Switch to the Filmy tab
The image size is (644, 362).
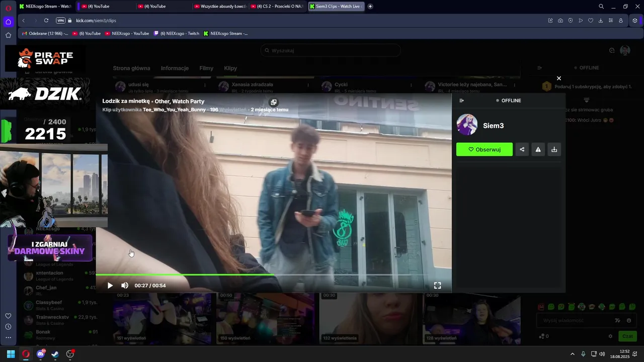click(x=206, y=68)
